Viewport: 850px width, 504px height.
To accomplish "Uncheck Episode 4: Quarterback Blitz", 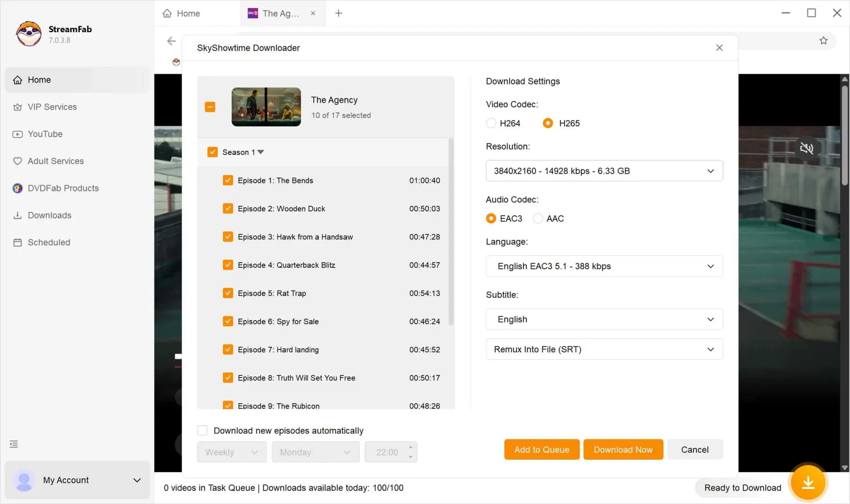I will 228,265.
